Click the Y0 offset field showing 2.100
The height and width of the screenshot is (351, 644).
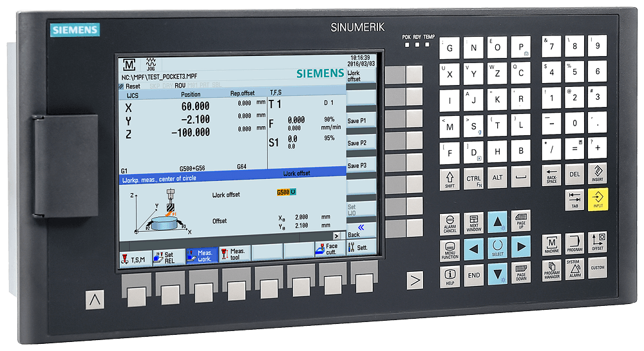pos(301,225)
